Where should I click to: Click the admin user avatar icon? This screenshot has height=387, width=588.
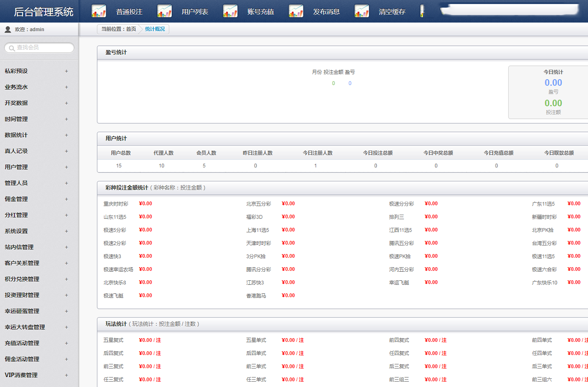[x=8, y=29]
